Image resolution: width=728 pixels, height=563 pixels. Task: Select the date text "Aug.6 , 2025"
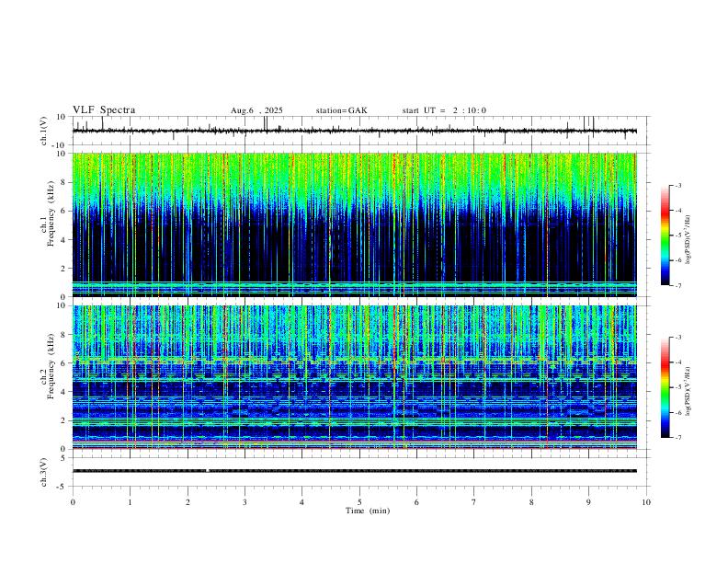[256, 110]
